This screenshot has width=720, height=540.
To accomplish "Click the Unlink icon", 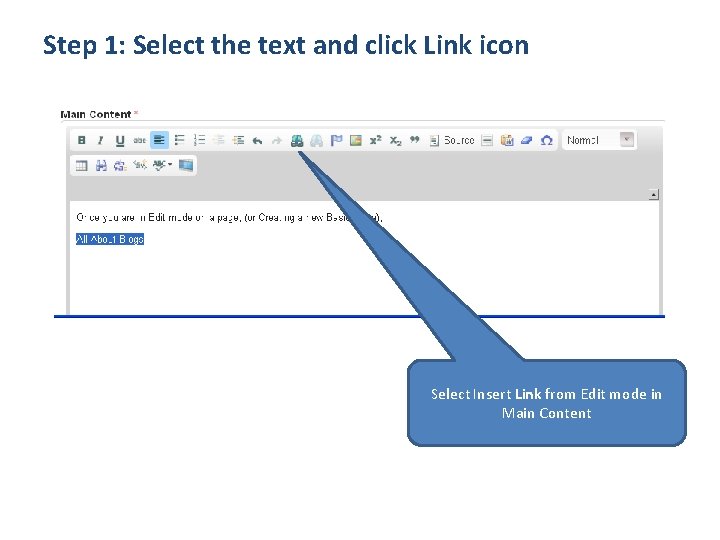I will (316, 141).
